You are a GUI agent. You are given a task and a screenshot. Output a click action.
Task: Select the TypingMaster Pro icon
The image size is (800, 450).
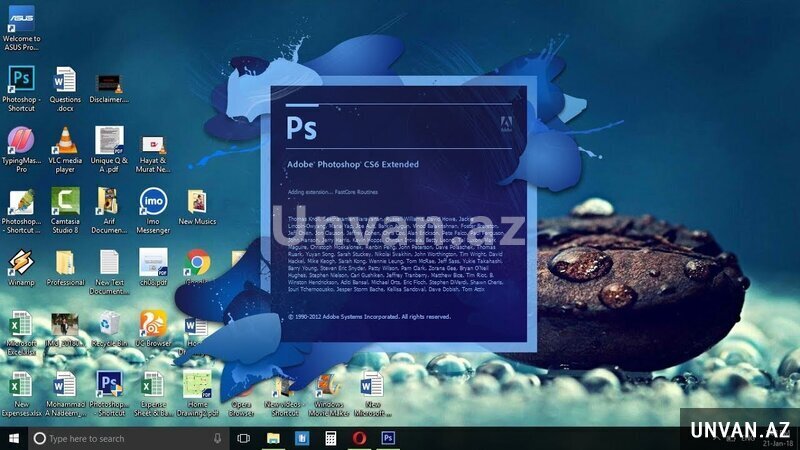click(20, 141)
